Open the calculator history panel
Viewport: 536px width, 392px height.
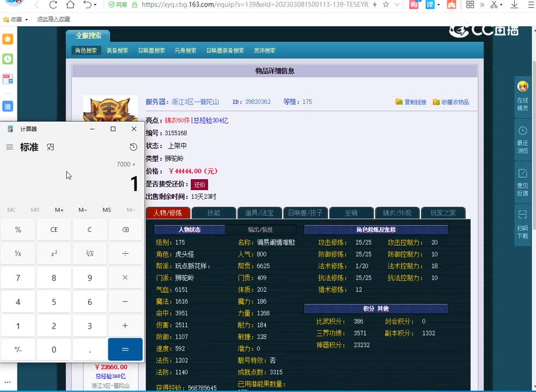133,147
